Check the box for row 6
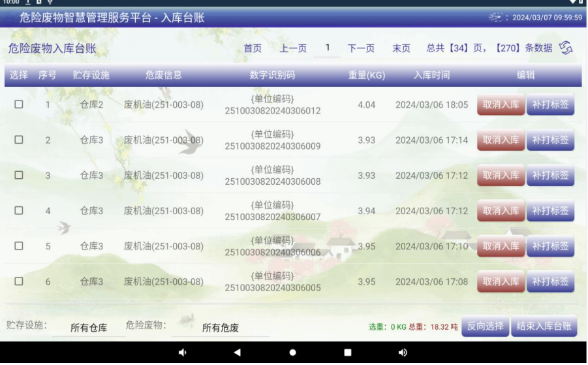 19,281
